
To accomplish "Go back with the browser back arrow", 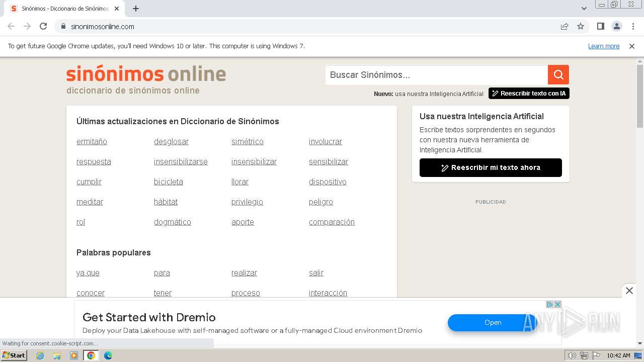I will tap(11, 26).
